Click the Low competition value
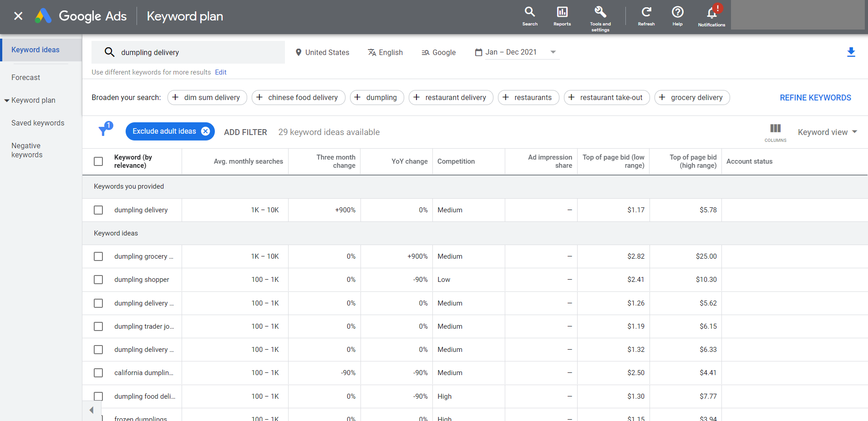868x421 pixels. point(444,280)
